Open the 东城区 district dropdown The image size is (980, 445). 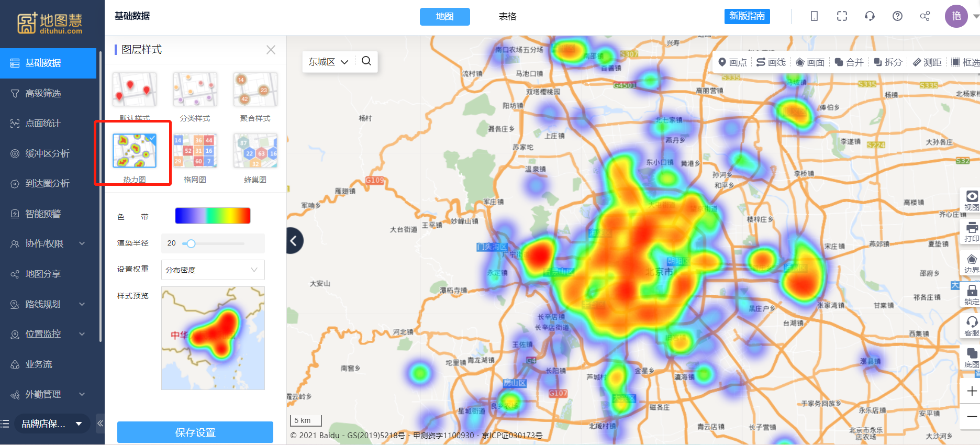coord(328,62)
